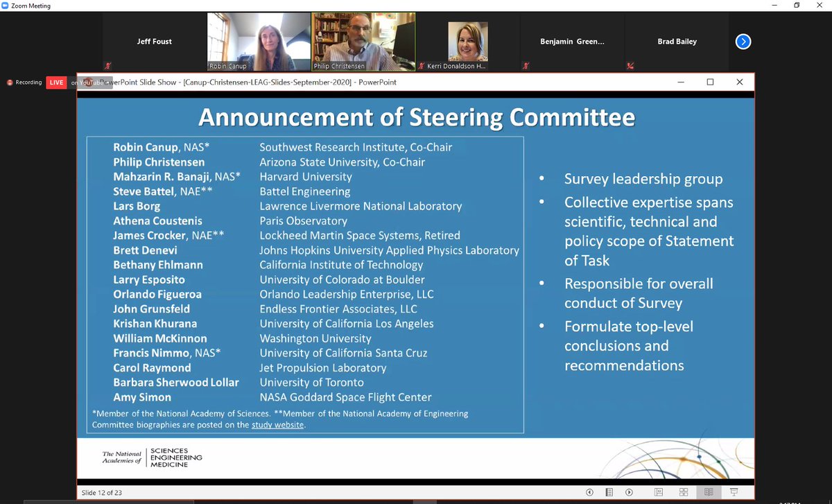Image resolution: width=832 pixels, height=504 pixels.
Task: Click 'Jet Propulsion Laboratory' affiliation text
Action: (x=323, y=367)
